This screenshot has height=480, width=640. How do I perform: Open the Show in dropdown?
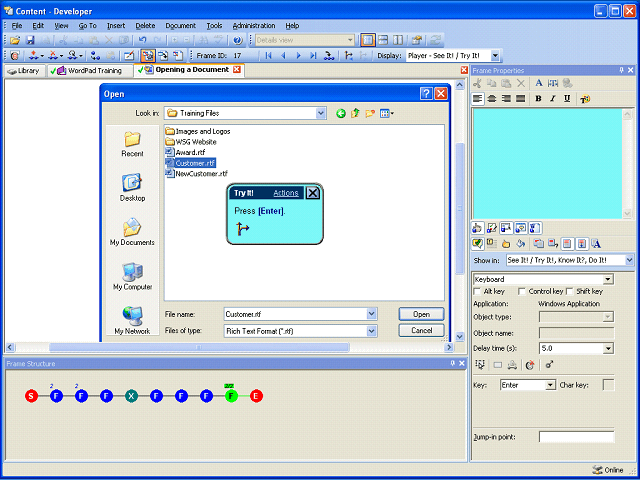click(x=629, y=260)
